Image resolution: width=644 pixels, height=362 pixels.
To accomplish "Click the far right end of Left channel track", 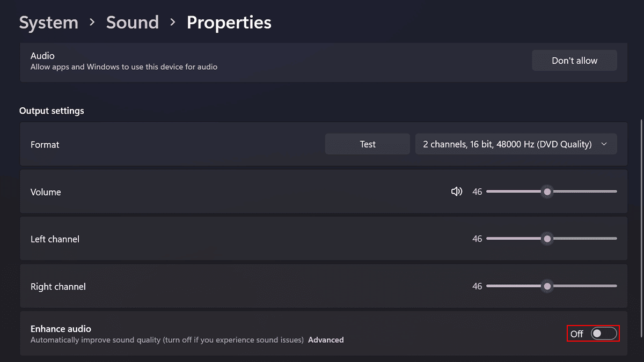I will point(614,239).
